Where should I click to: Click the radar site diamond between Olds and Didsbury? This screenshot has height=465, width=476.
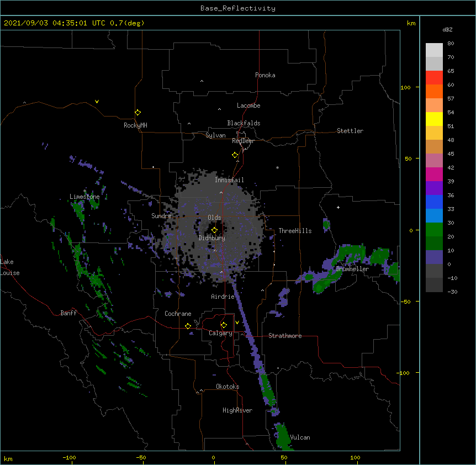214,230
